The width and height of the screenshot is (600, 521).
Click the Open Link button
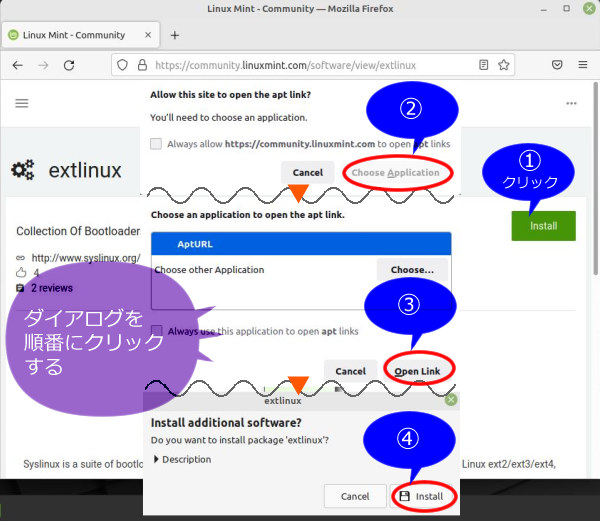417,371
